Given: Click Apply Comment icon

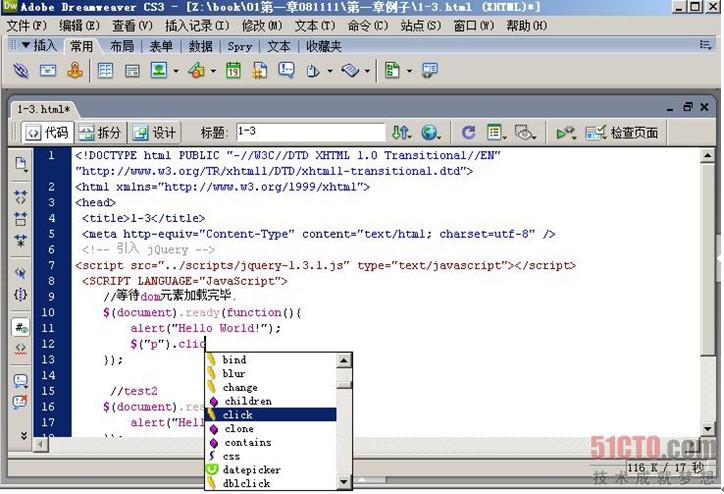Looking at the screenshot, I should 20,381.
